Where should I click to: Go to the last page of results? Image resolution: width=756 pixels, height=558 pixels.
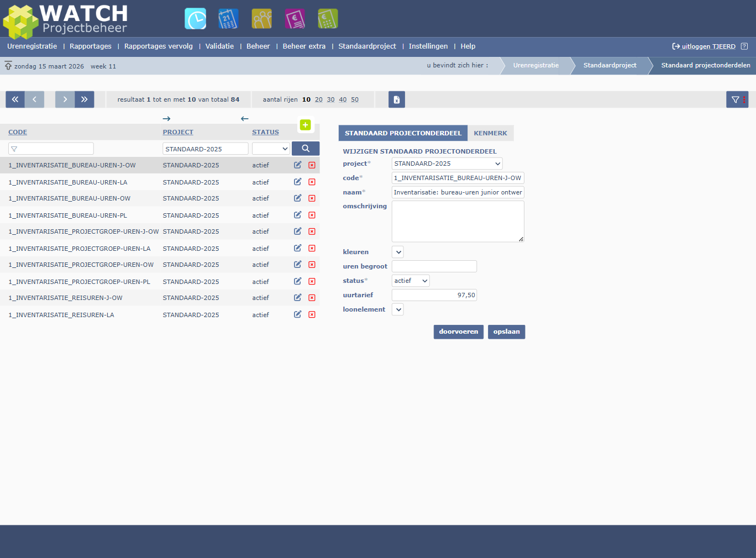coord(85,99)
